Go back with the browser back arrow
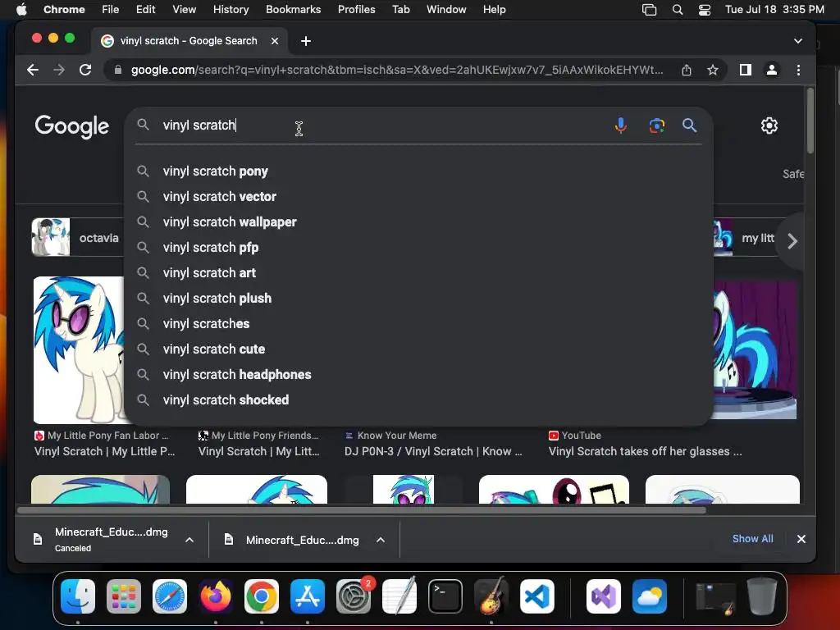Viewport: 840px width, 630px height. point(33,70)
